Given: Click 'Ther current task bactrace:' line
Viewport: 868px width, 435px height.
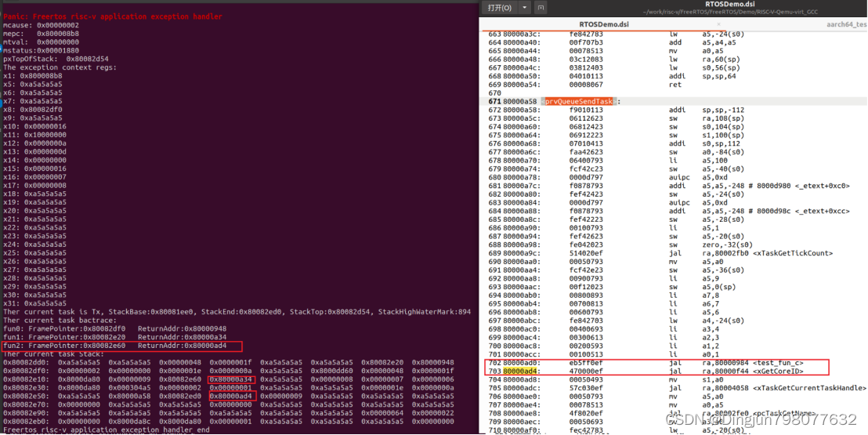Looking at the screenshot, I should click(60, 321).
